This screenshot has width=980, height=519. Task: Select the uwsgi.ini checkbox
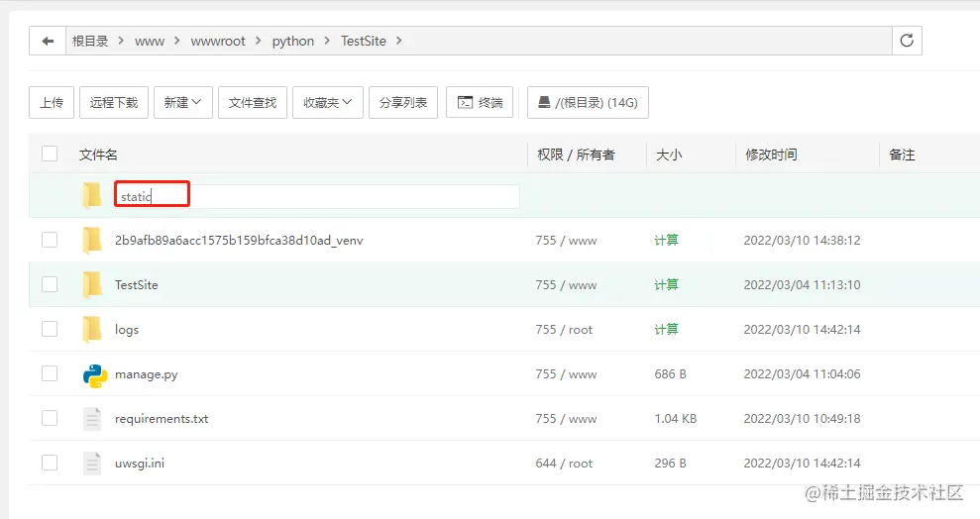pos(50,463)
